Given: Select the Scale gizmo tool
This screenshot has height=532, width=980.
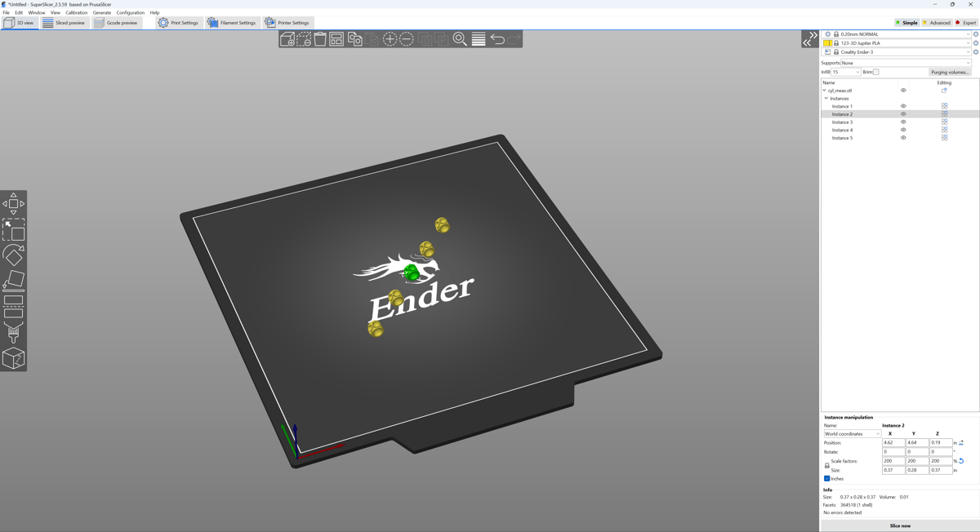Looking at the screenshot, I should [13, 230].
